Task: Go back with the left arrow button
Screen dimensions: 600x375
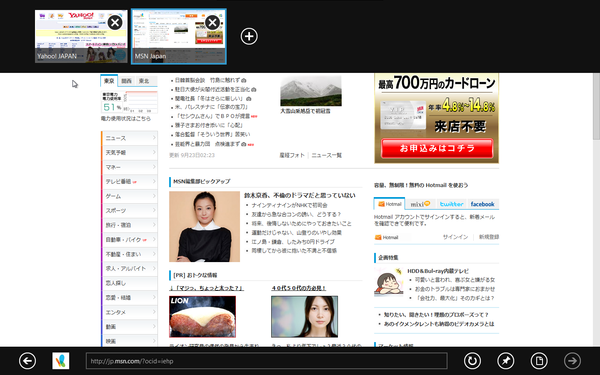Action: (x=28, y=360)
